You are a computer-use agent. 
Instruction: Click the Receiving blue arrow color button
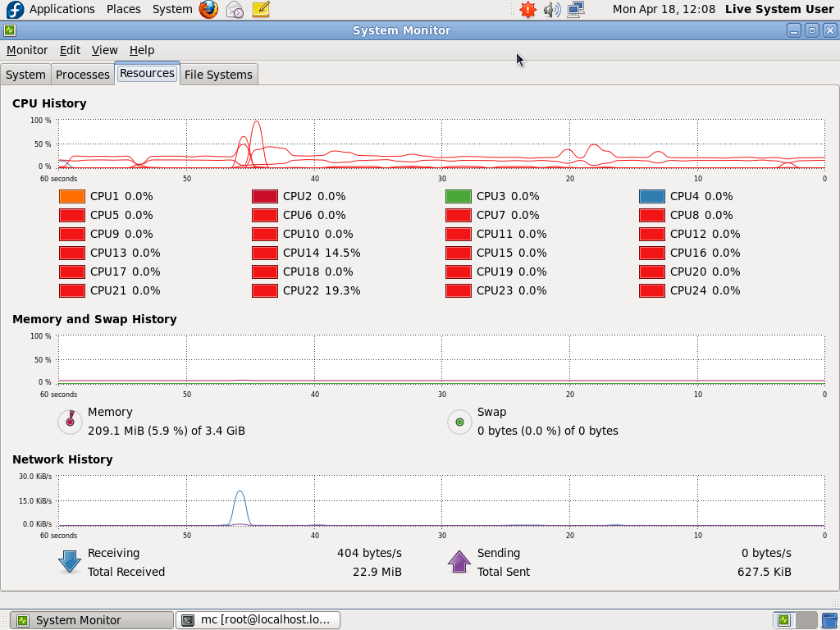[x=70, y=562]
